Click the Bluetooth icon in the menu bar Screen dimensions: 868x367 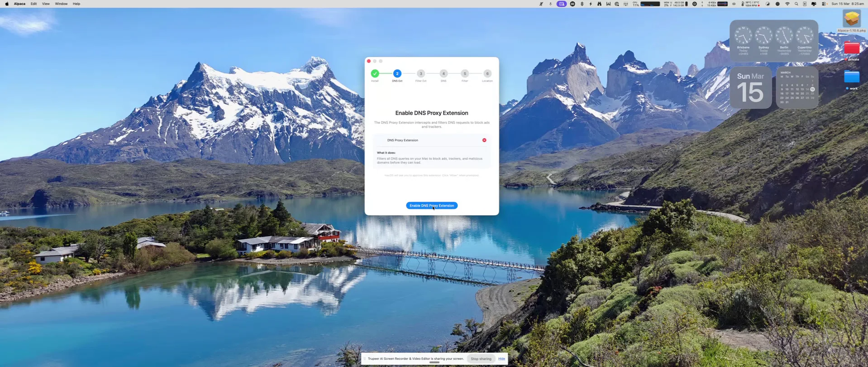582,4
